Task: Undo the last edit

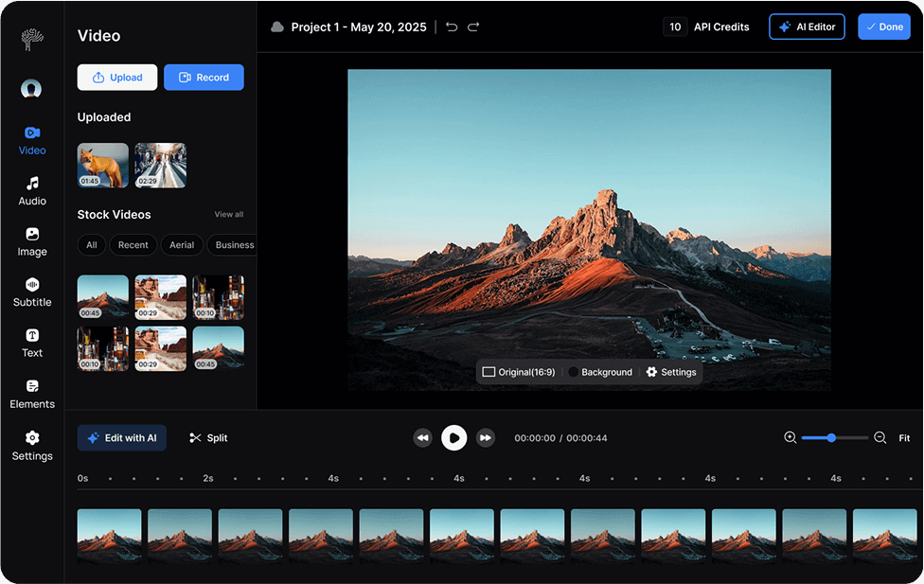Action: [452, 27]
